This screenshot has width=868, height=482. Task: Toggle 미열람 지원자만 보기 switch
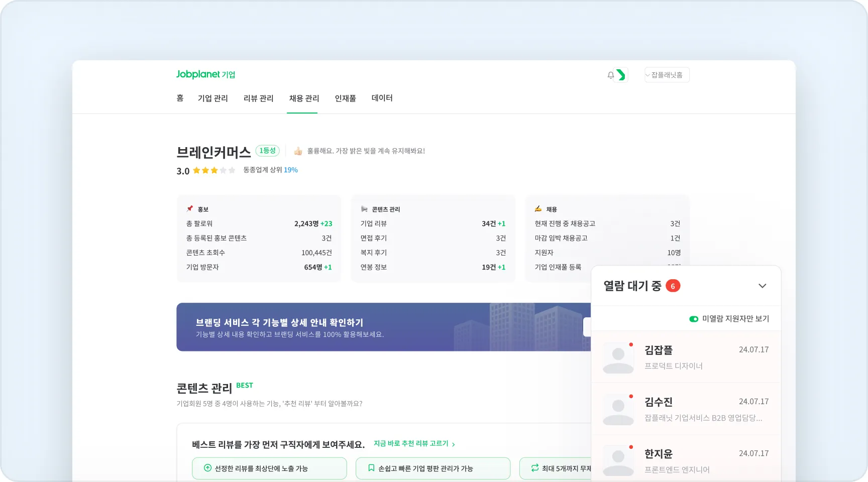[x=694, y=319]
